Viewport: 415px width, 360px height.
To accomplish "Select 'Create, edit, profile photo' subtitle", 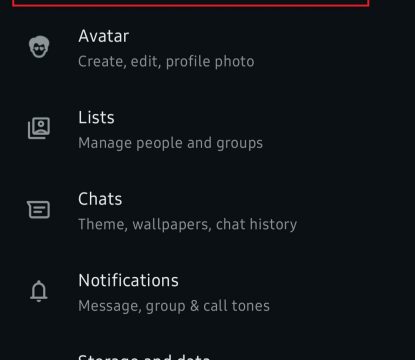I will (166, 62).
